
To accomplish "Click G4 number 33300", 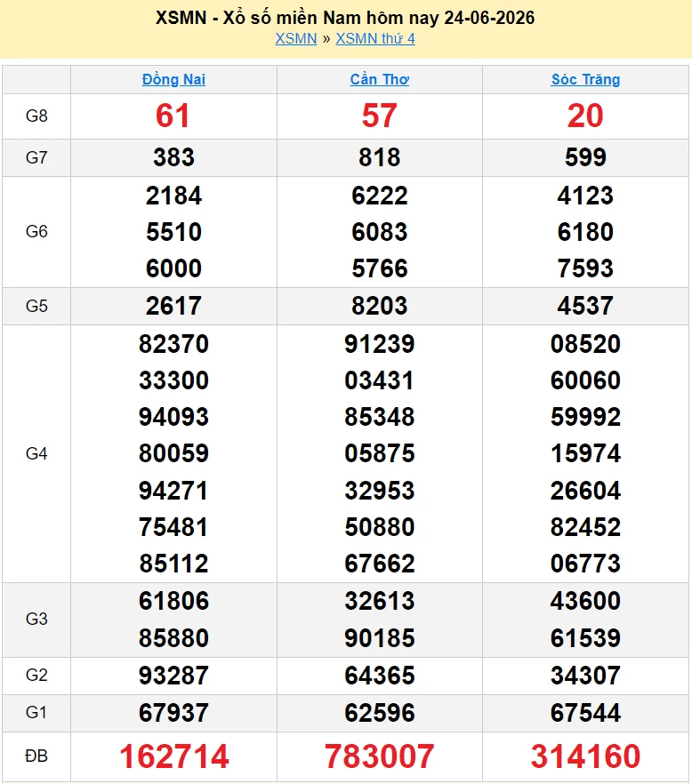I will pos(173,380).
